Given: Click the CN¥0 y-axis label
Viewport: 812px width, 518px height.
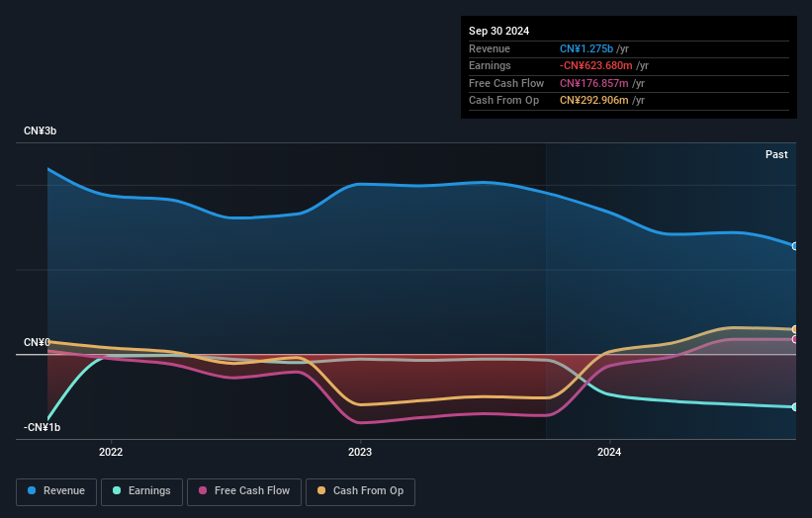Looking at the screenshot, I should click(37, 343).
